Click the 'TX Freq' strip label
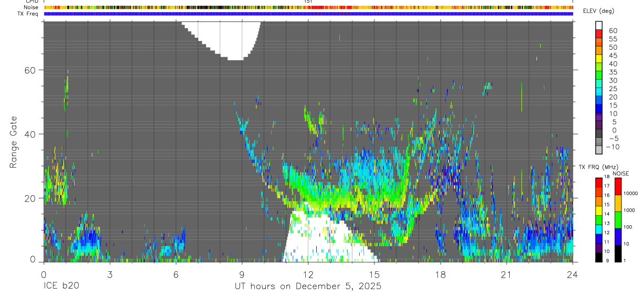644x297 pixels. coord(28,14)
